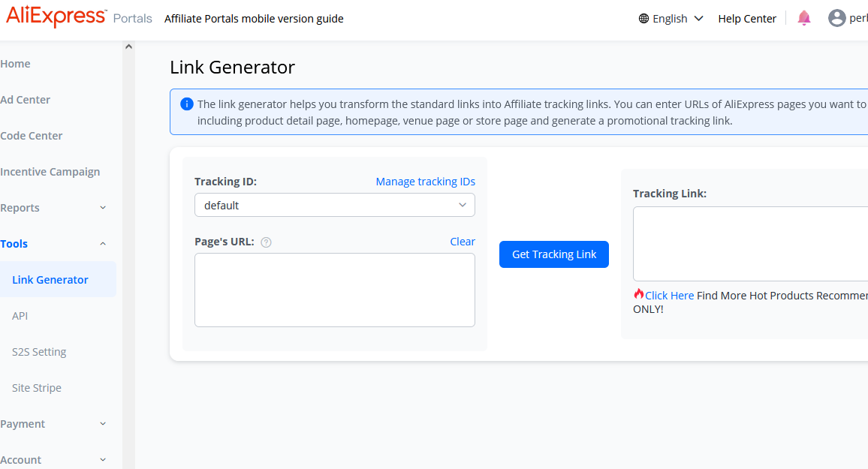Click the Account sidebar label
The image size is (868, 469).
pyautogui.click(x=20, y=460)
